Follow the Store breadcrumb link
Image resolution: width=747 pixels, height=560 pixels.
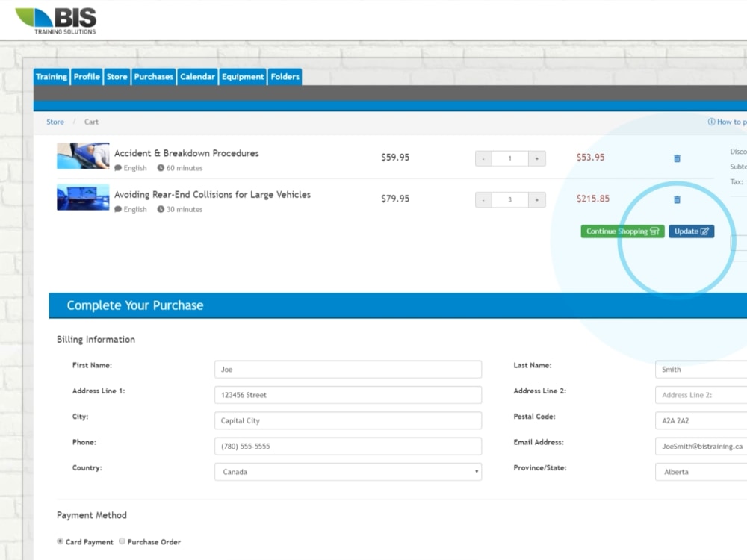55,122
